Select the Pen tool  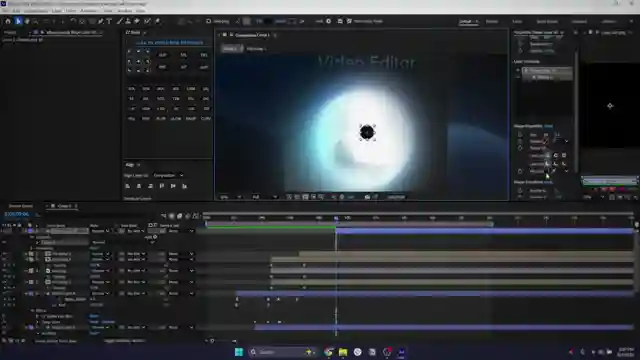pyautogui.click(x=100, y=21)
